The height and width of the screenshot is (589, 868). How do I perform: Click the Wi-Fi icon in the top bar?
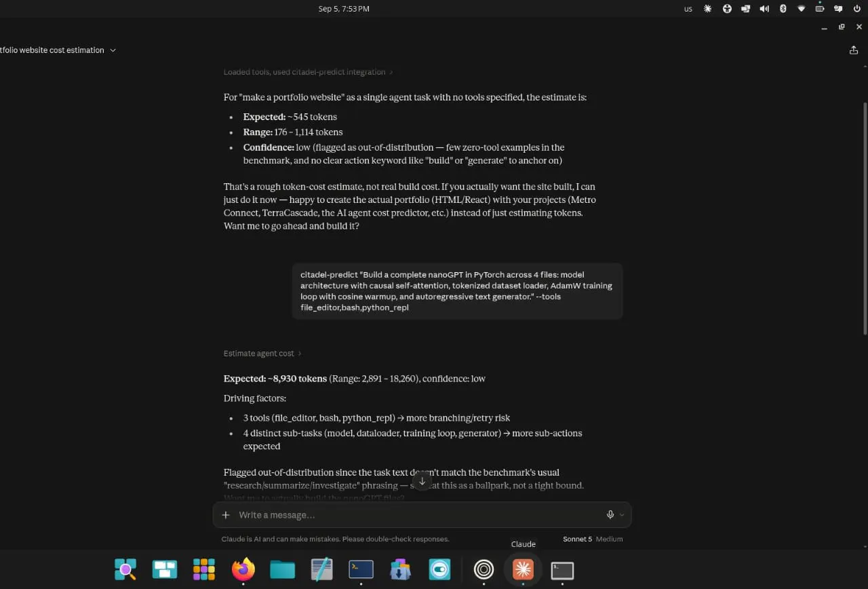[x=801, y=9]
